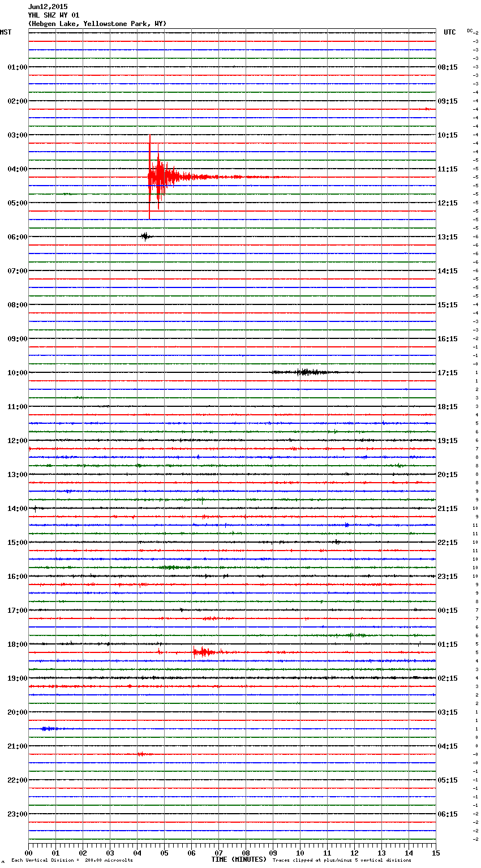Select the 03:00 MST hour label
The height and width of the screenshot is (868, 481).
[18, 135]
